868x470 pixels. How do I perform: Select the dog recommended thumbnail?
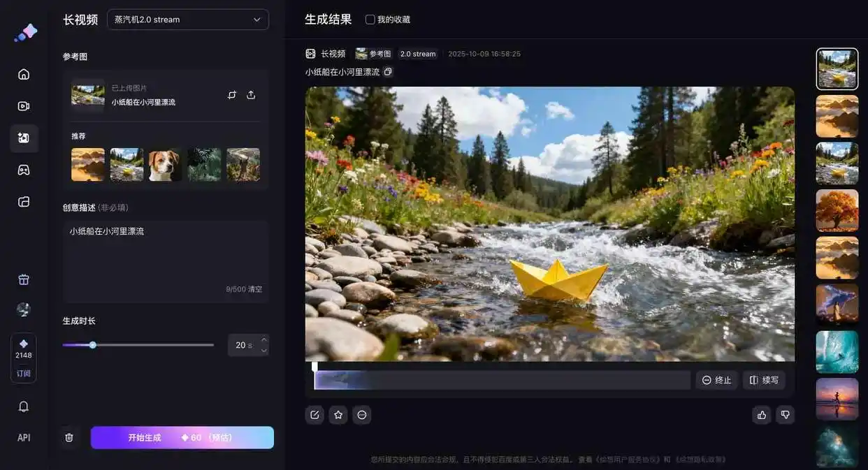point(165,165)
